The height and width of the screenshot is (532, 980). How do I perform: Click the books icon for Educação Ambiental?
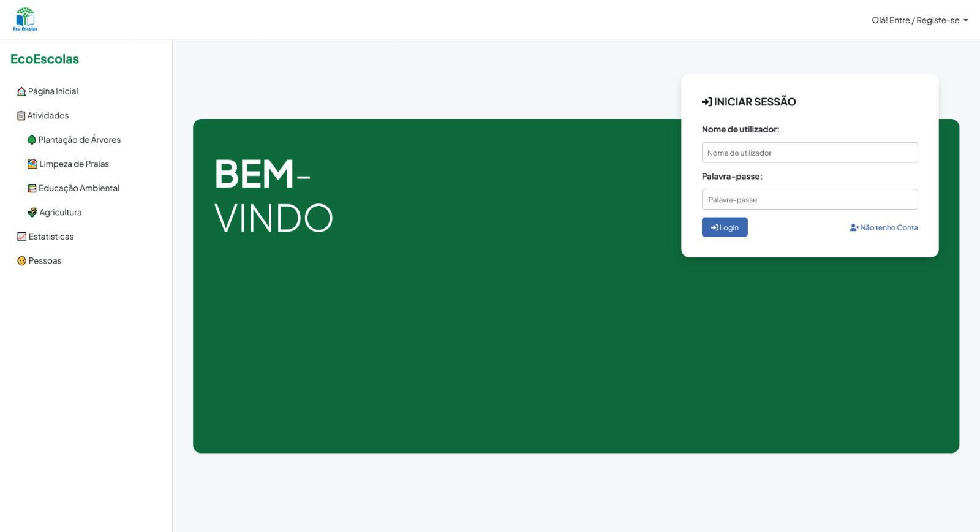[32, 188]
